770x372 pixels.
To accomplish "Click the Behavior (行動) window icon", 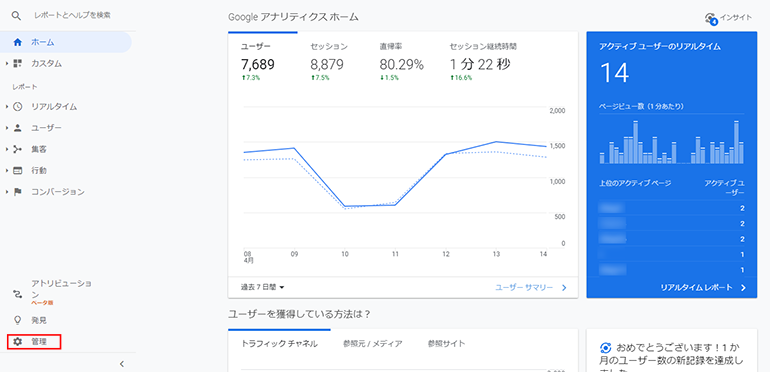I will click(18, 170).
